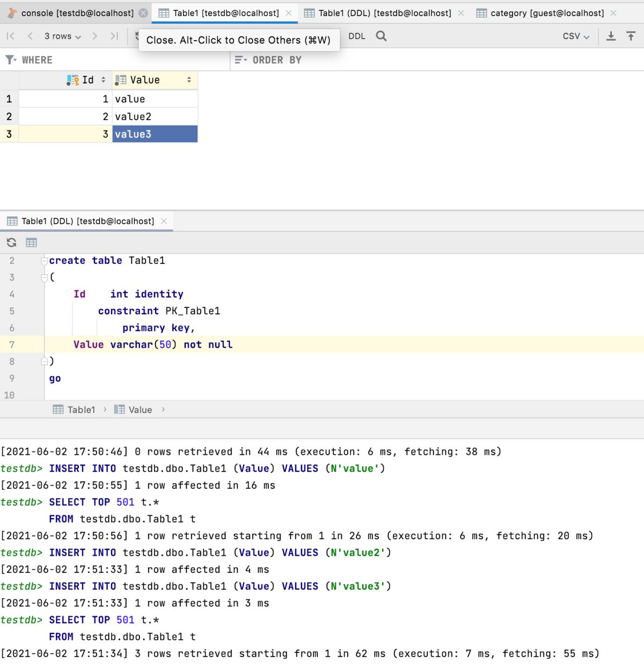Screen dimensions: 644x670
Task: Click 'Value varchar(50) not null' line
Action: pyautogui.click(x=153, y=344)
